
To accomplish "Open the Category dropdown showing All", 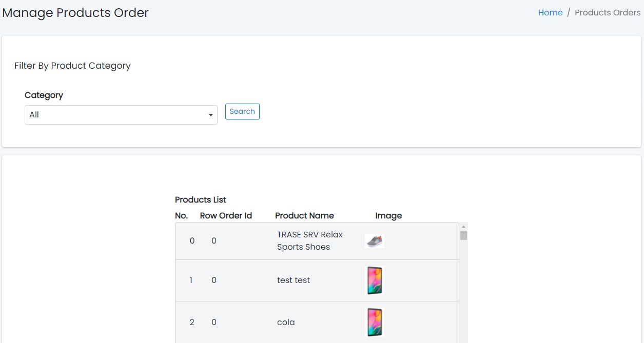I will [121, 115].
